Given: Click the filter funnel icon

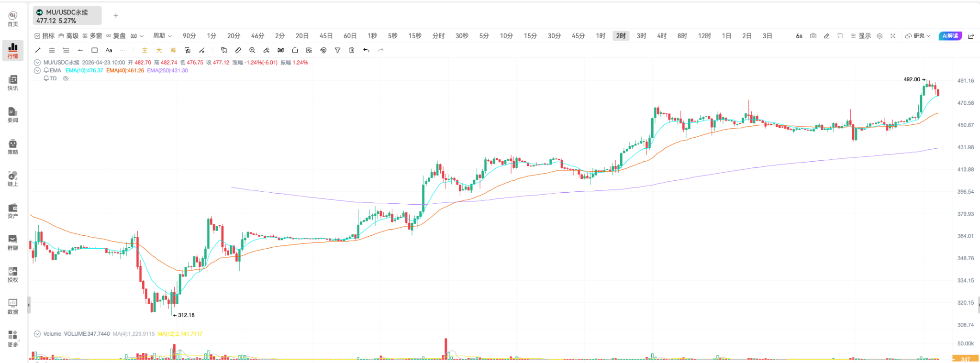Looking at the screenshot, I should point(337,50).
